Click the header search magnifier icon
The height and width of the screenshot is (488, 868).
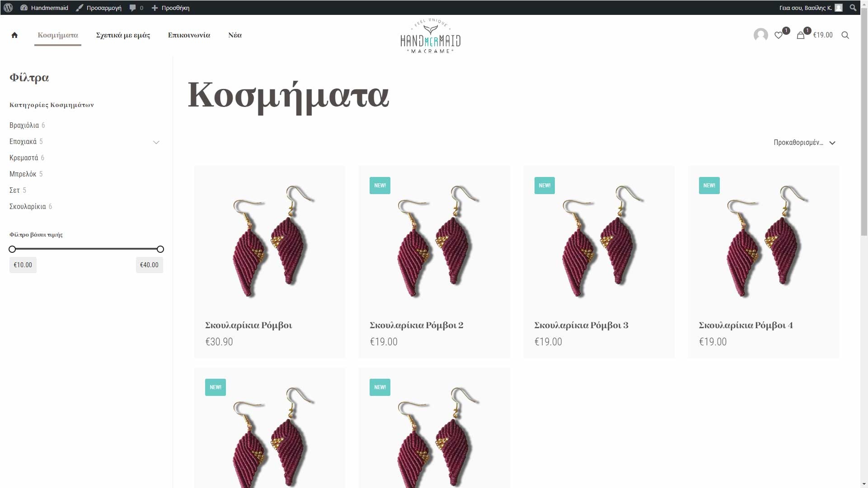[x=845, y=35]
